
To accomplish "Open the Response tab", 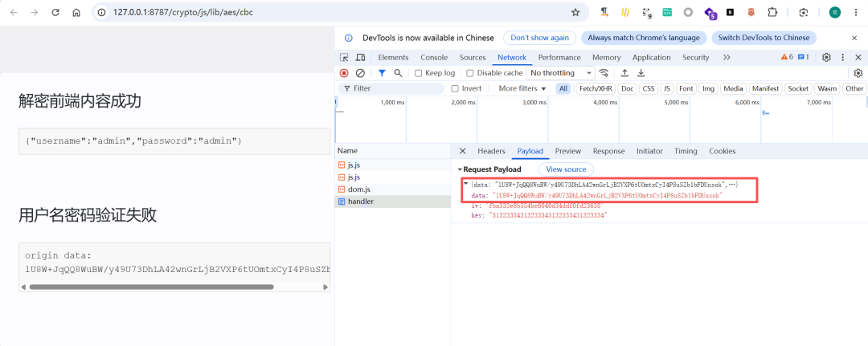I will pos(608,151).
